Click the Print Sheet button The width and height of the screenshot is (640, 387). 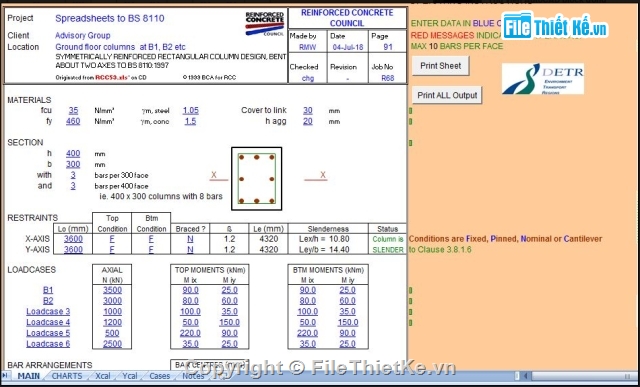(x=440, y=66)
